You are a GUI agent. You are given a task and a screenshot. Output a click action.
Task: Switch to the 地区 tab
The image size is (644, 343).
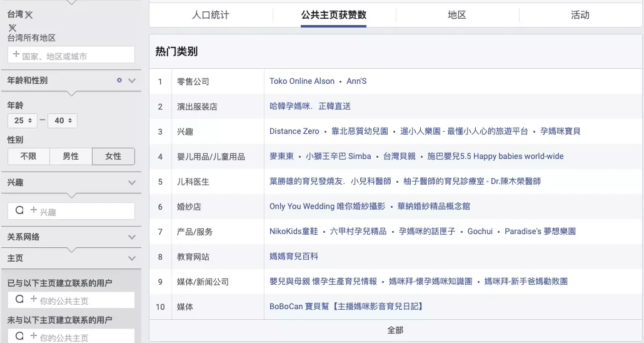456,15
